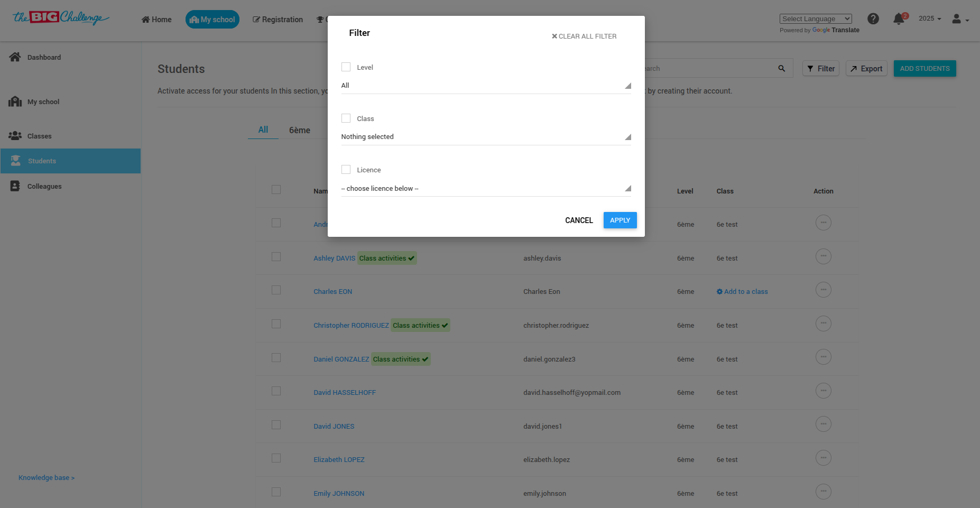Open the Select Language dropdown
Viewport: 980px width, 508px height.
(x=816, y=19)
